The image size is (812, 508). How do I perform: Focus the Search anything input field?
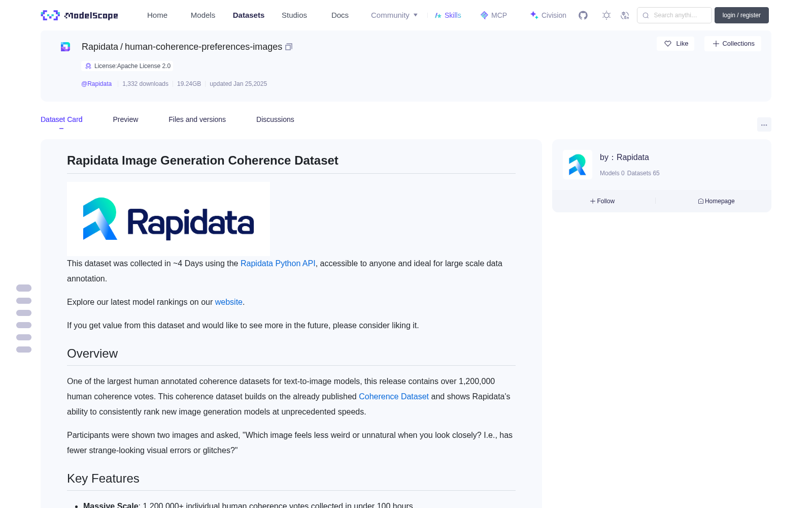674,15
